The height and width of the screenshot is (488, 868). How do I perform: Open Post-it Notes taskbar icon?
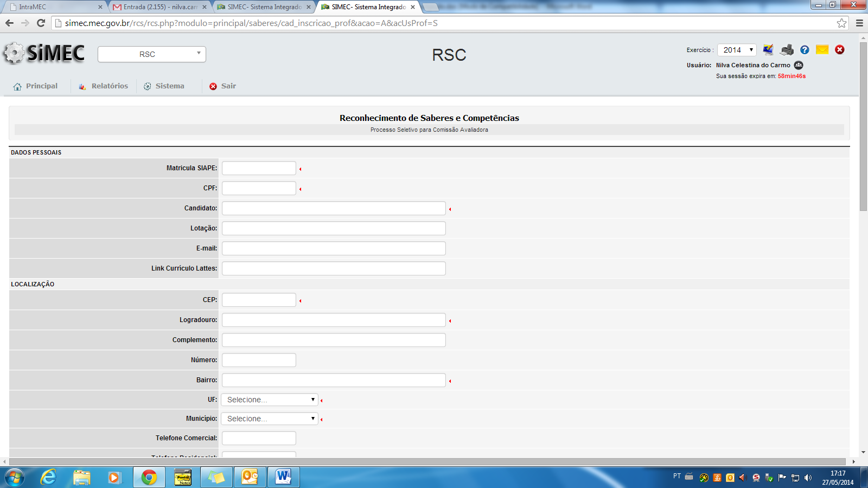tap(183, 477)
